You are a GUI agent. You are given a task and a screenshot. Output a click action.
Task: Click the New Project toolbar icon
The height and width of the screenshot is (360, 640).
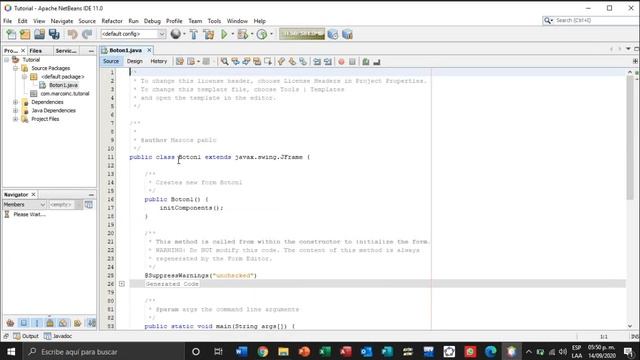pos(25,34)
